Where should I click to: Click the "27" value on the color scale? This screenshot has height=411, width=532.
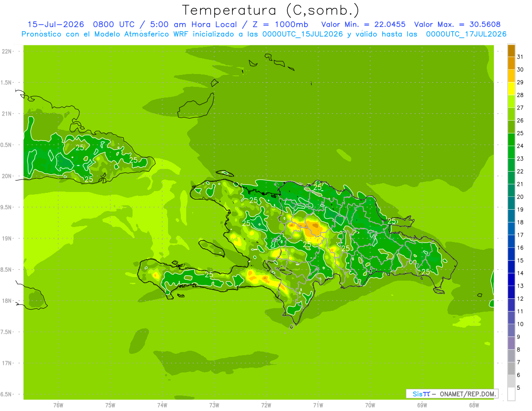[520, 108]
